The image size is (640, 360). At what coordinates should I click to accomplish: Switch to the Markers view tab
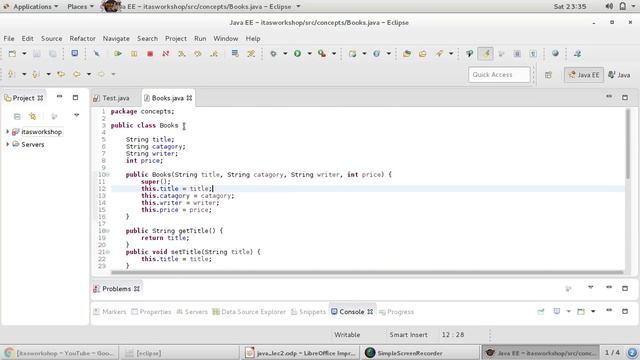[110, 312]
